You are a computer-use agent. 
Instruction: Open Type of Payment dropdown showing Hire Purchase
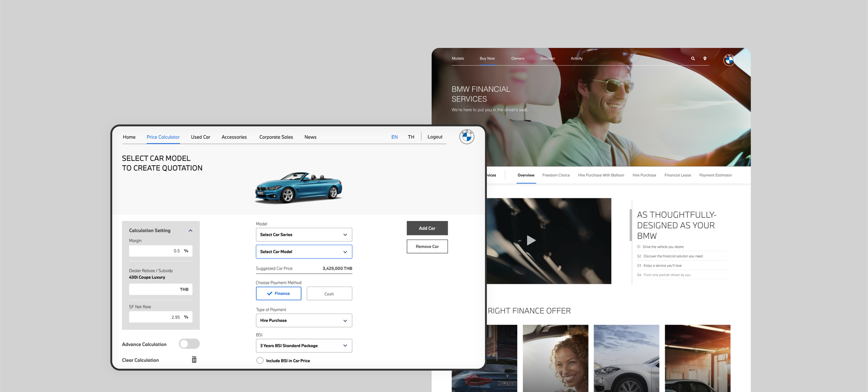[x=304, y=321]
